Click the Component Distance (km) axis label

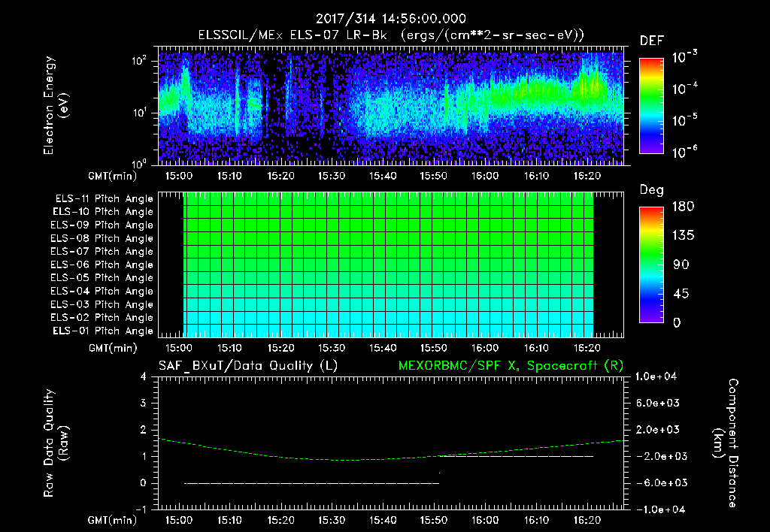pos(726,443)
